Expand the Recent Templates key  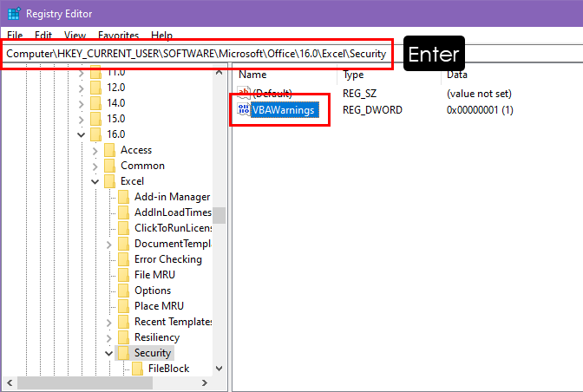pyautogui.click(x=109, y=323)
